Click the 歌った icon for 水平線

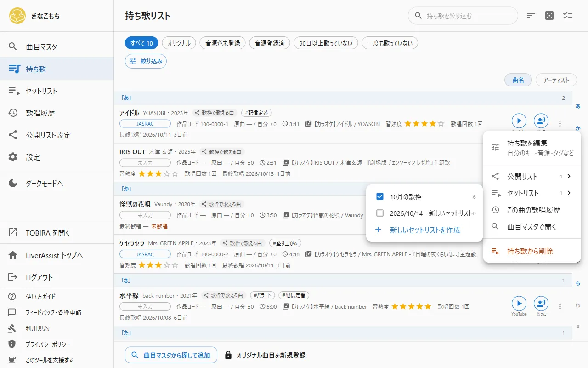coord(541,304)
